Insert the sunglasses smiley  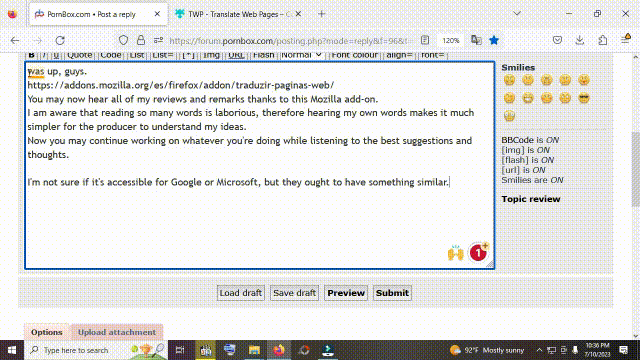click(x=584, y=98)
